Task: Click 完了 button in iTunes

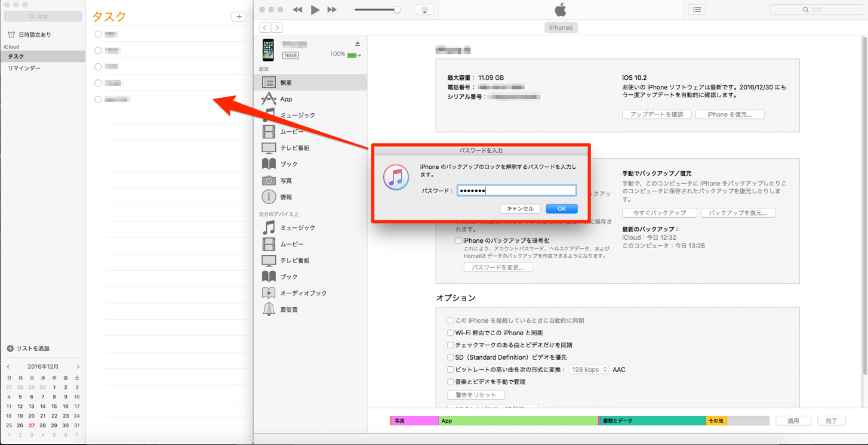Action: coord(831,421)
